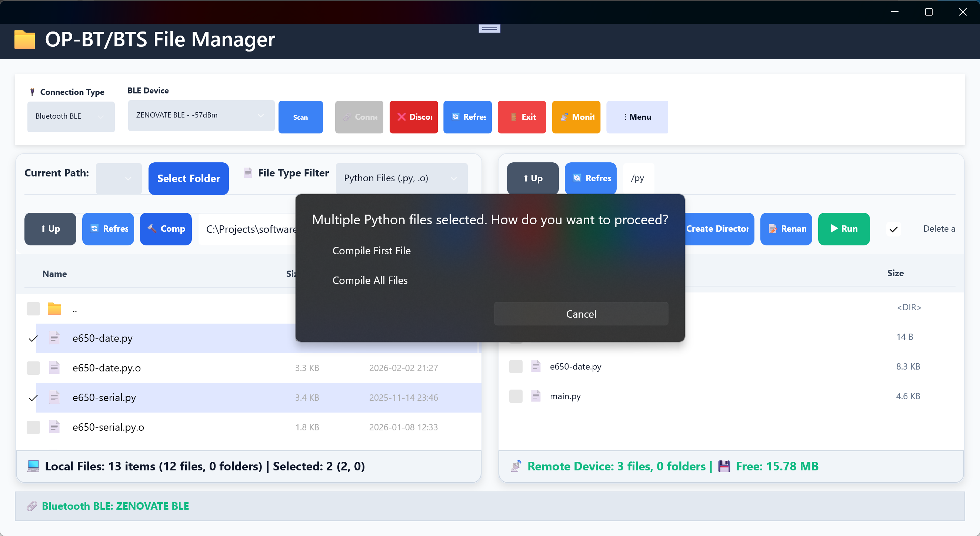The image size is (980, 536).
Task: Open the Connection Type dropdown
Action: (71, 116)
